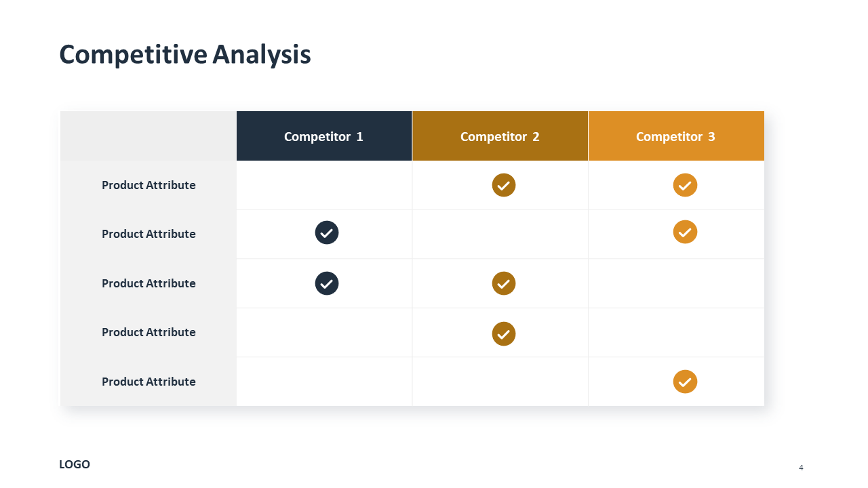This screenshot has width=868, height=488.
Task: Select the dark navy Competitor 1 header cell
Action: pos(324,136)
